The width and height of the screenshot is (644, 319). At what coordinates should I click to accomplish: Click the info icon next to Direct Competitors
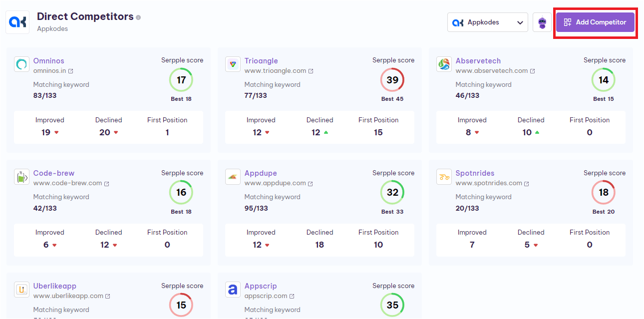(138, 17)
